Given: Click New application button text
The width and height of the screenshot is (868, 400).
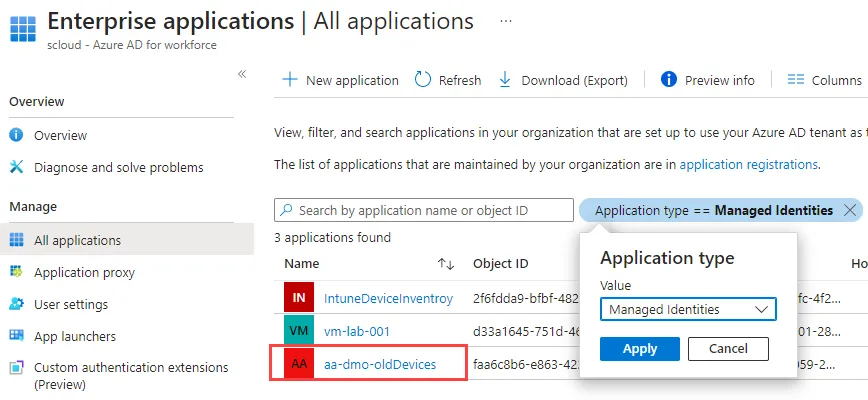Looking at the screenshot, I should tap(352, 81).
